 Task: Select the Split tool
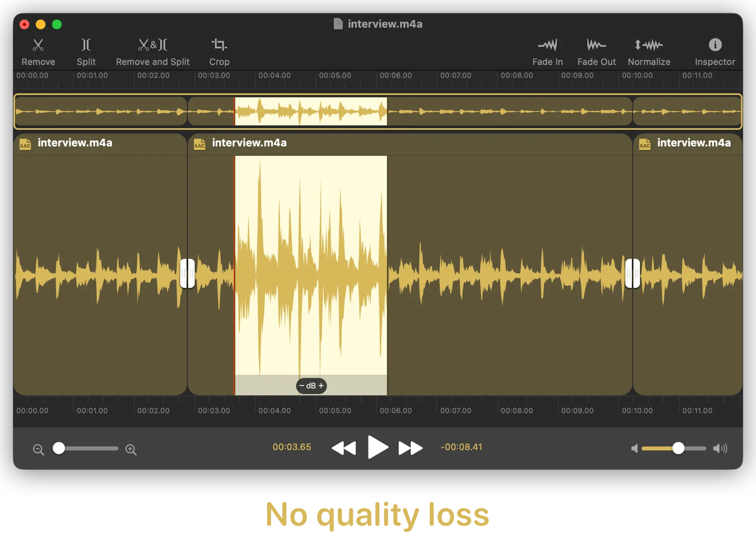click(86, 51)
